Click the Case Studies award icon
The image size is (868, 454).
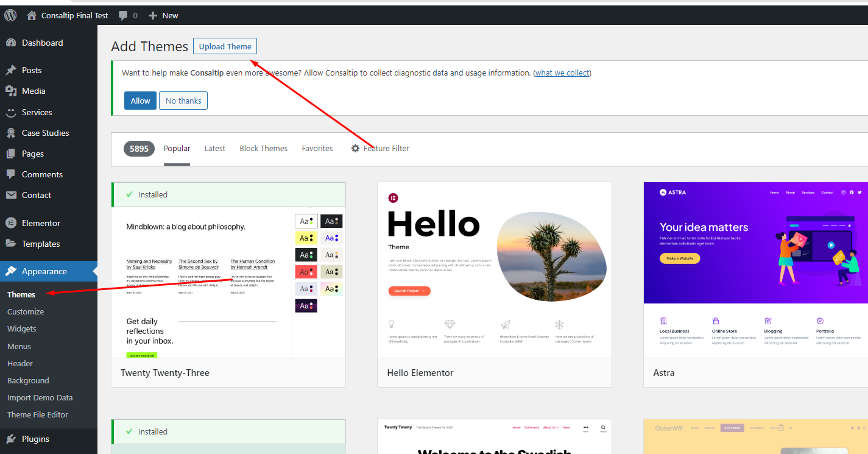pyautogui.click(x=11, y=133)
